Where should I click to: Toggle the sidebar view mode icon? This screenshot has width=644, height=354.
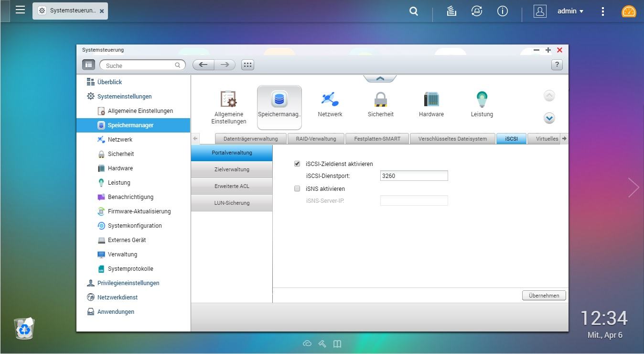tap(88, 65)
